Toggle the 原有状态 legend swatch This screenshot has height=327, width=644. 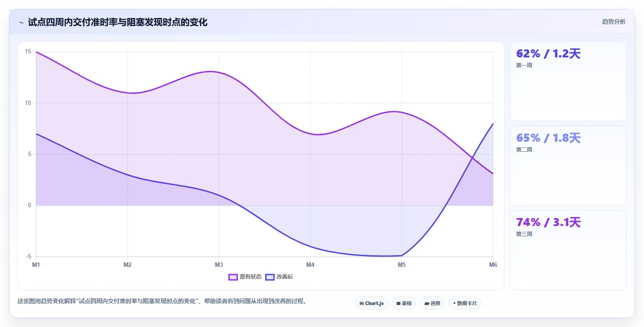click(x=233, y=277)
